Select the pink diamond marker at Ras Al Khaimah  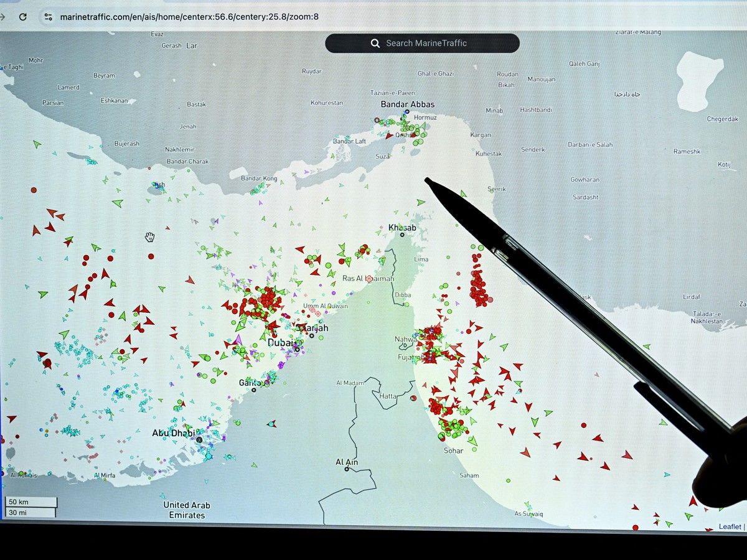tap(369, 279)
